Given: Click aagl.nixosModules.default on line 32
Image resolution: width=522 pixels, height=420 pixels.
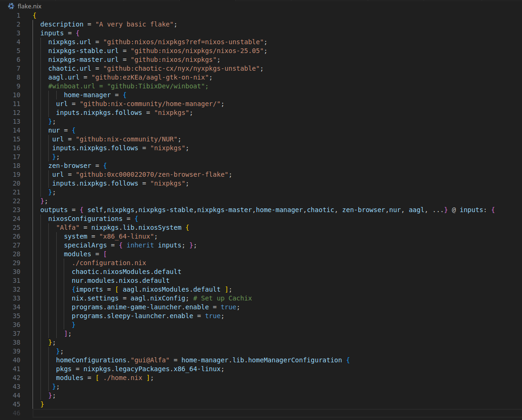Looking at the screenshot, I should (172, 289).
